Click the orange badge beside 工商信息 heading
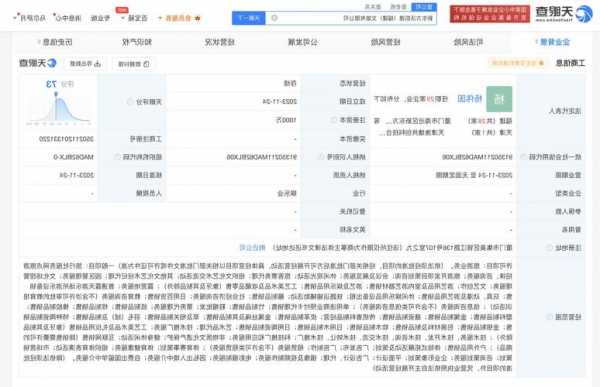Viewport: 600px width, 387px height. point(517,63)
